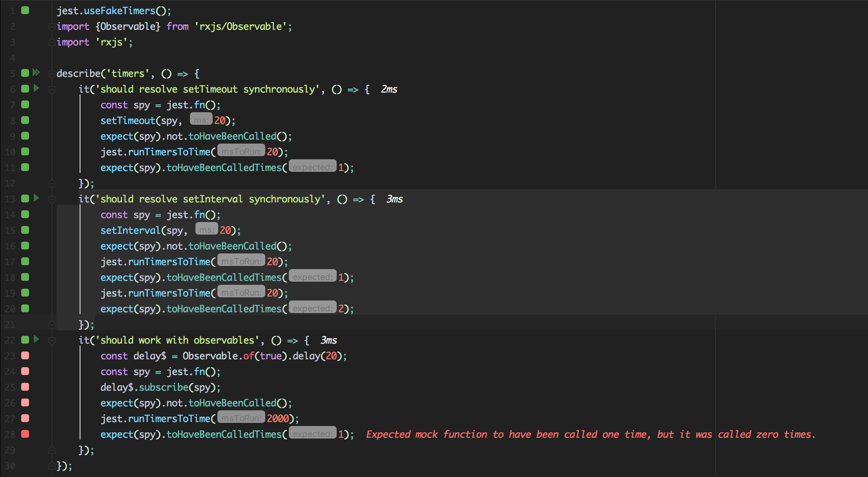Screen dimensions: 868x477
Task: Click line number 30 in gutter
Action: click(10, 466)
